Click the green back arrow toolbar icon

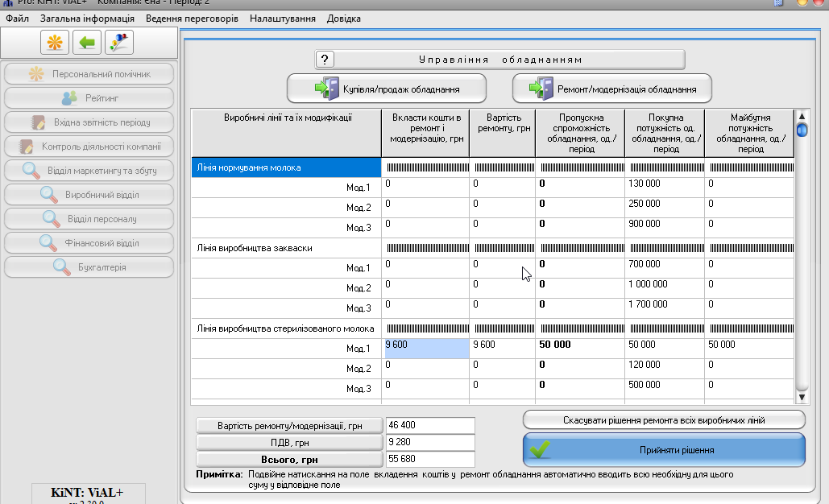87,42
